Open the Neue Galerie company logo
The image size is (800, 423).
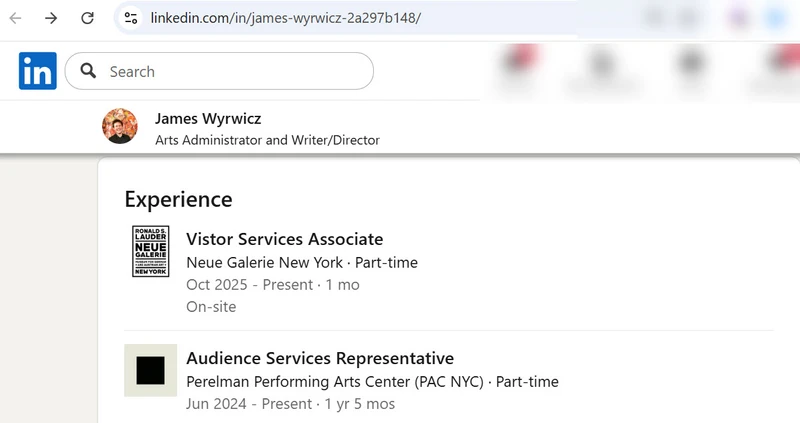click(x=150, y=251)
